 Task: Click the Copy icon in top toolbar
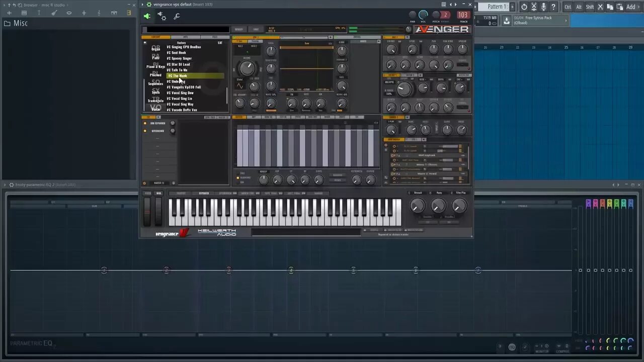click(610, 7)
